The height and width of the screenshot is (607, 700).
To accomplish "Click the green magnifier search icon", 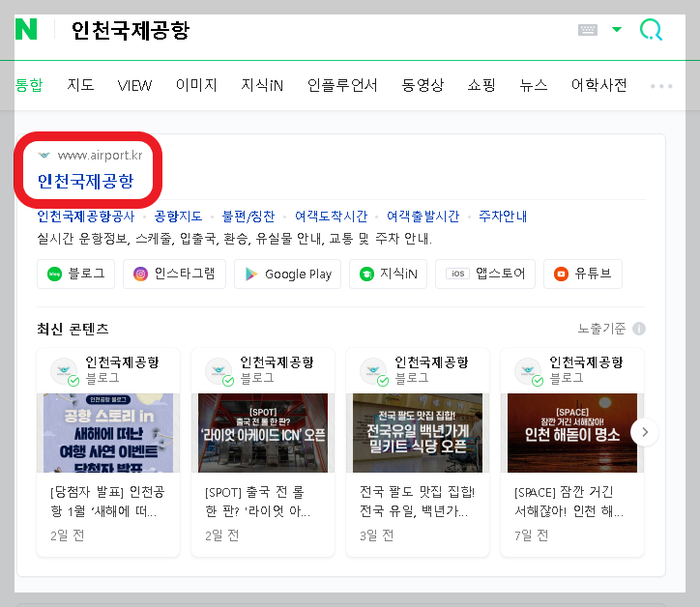I will coord(651,30).
